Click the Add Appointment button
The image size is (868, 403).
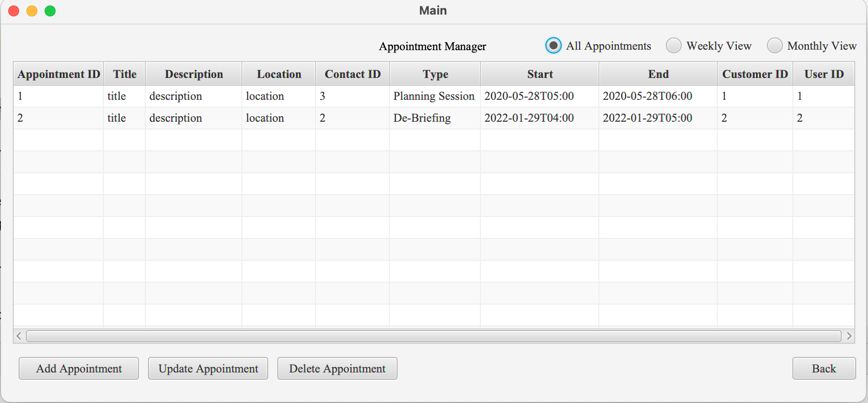pyautogui.click(x=79, y=368)
